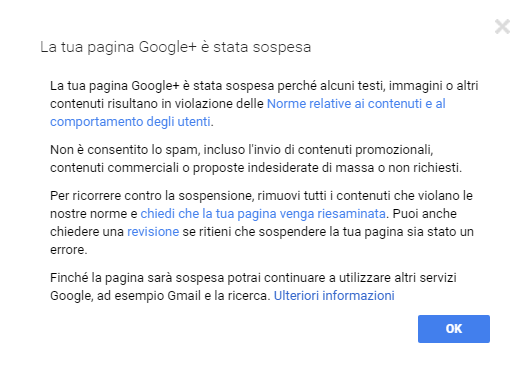Confirm the dialog with the OK button
The image size is (530, 378).
454,329
